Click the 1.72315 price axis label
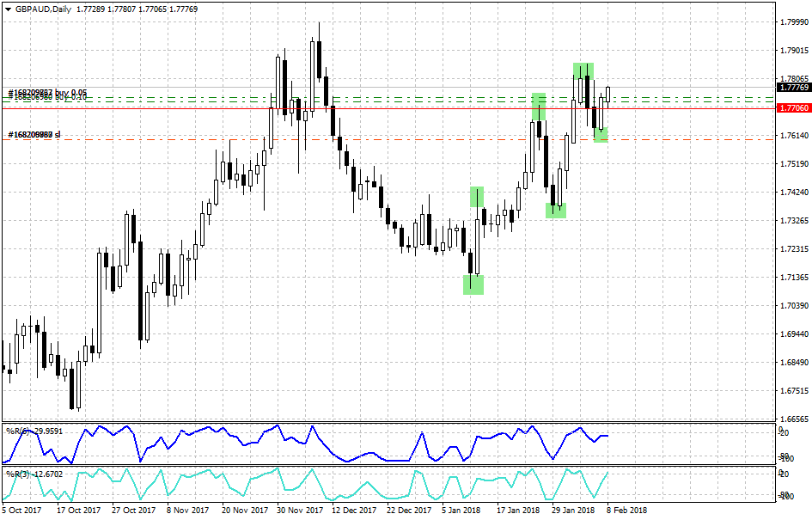 794,249
